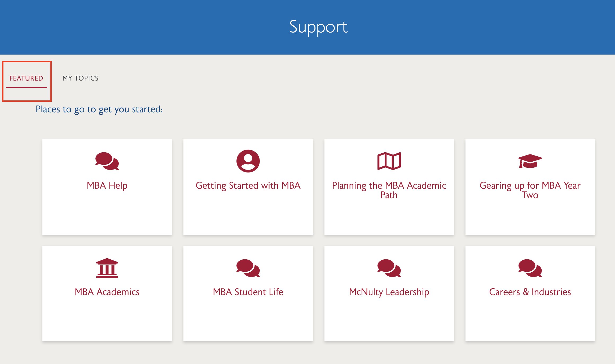Click the McNulty Leadership chat icon
The width and height of the screenshot is (615, 364).
(x=389, y=268)
